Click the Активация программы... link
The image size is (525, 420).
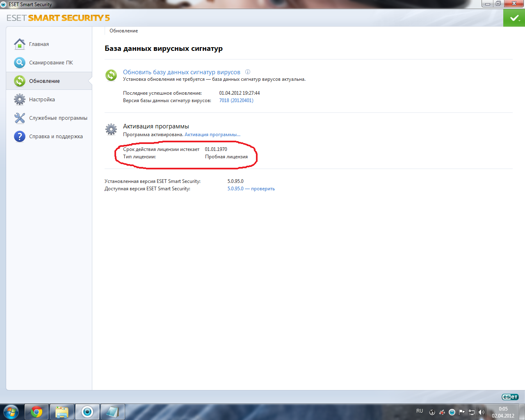(x=212, y=135)
